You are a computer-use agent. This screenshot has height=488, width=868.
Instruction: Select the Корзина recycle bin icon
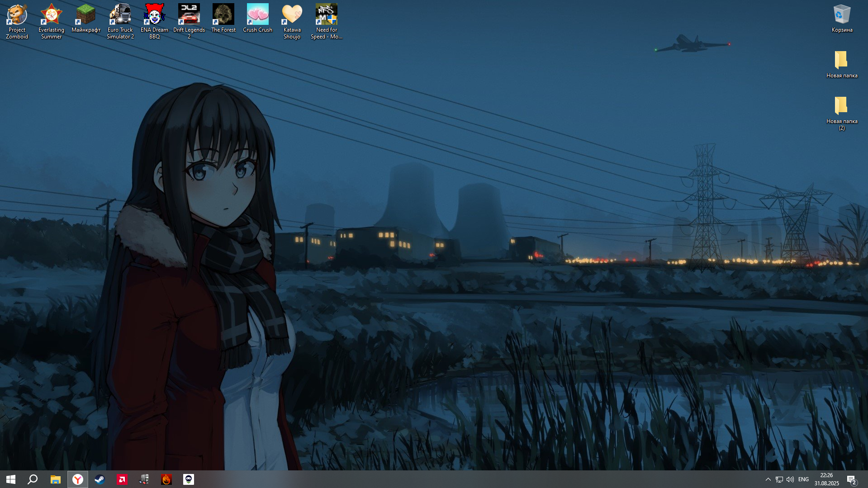(842, 18)
